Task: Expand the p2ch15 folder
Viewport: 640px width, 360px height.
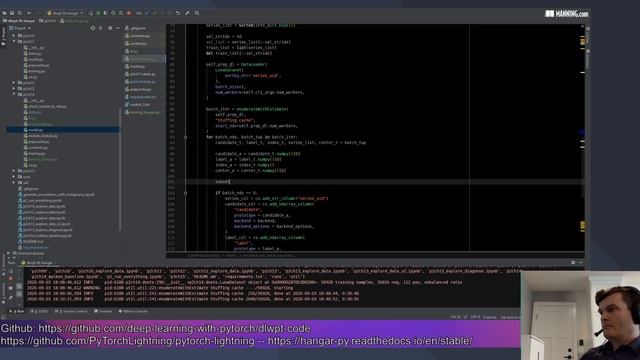Action: coord(14,171)
